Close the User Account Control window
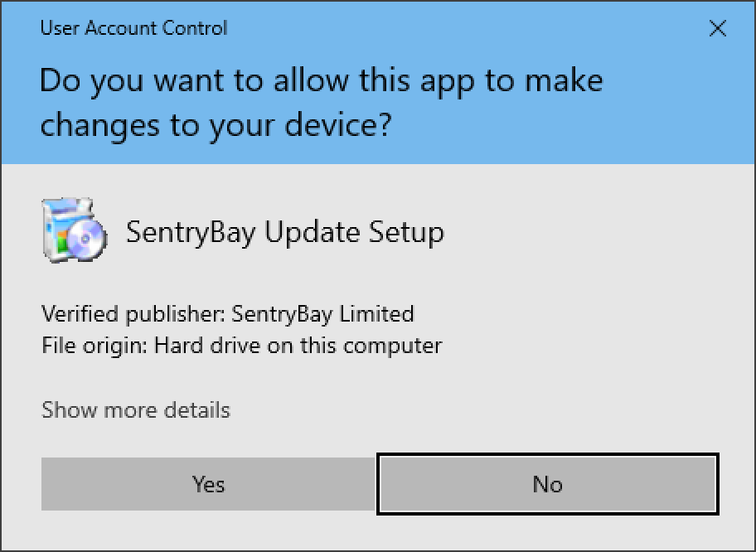The width and height of the screenshot is (756, 552). tap(718, 28)
